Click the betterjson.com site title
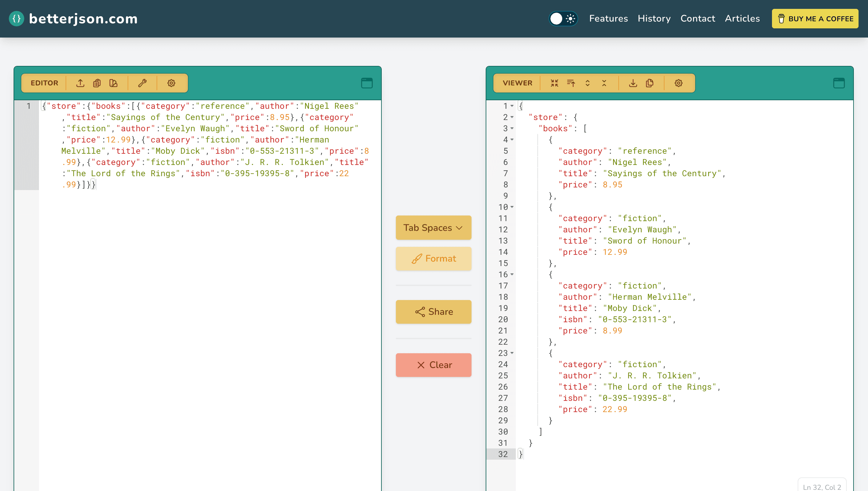The width and height of the screenshot is (868, 491). point(83,19)
